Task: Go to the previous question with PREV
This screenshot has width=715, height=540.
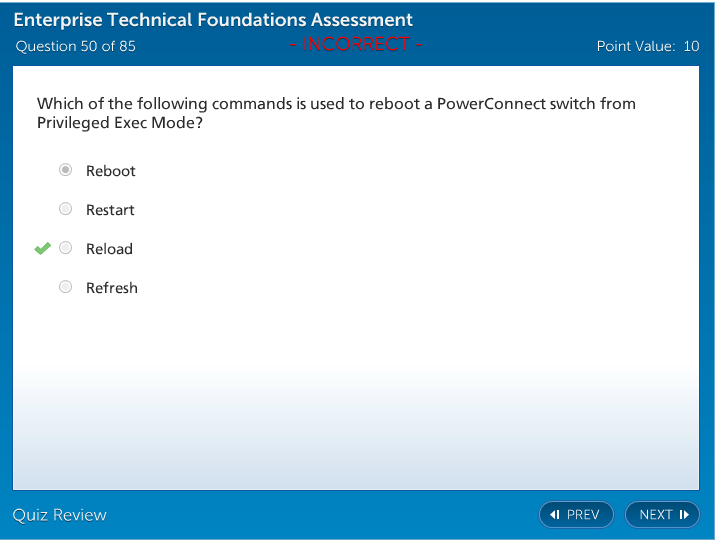Action: pos(576,515)
